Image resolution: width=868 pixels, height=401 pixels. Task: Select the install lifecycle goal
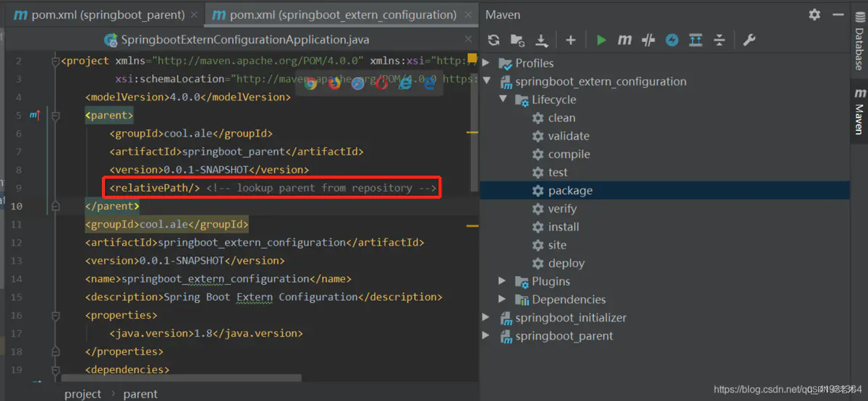[563, 226]
